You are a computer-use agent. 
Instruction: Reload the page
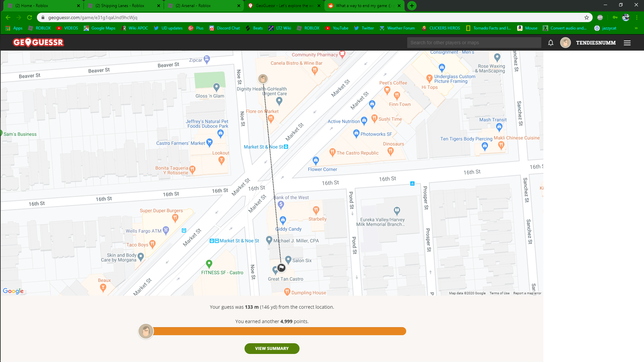30,17
